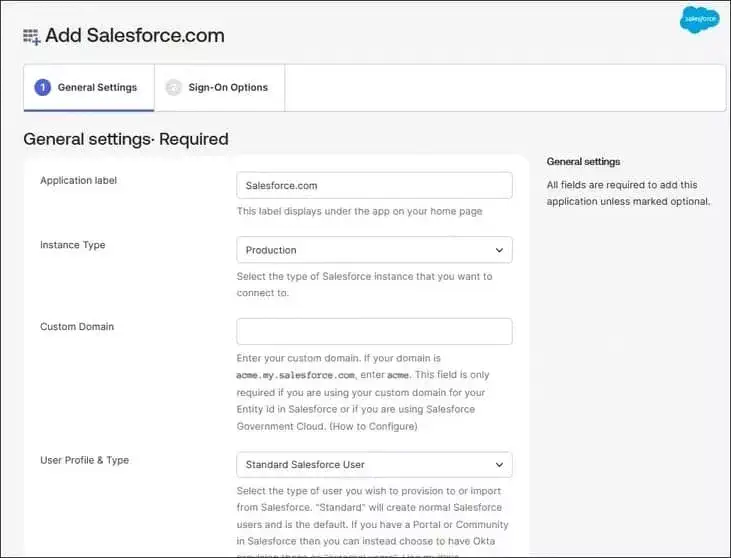
Task: Open the Sign-On Options tab
Action: coord(228,87)
